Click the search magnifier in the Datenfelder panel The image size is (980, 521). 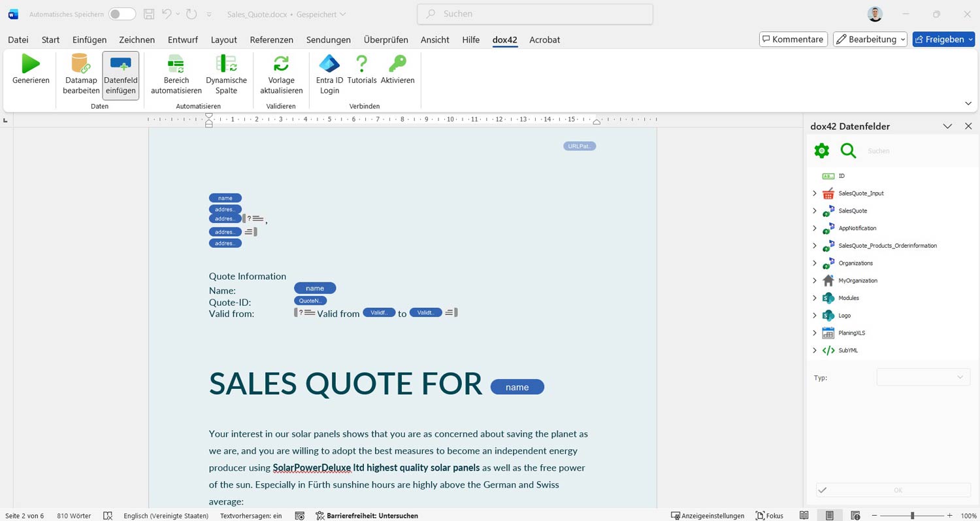[848, 150]
